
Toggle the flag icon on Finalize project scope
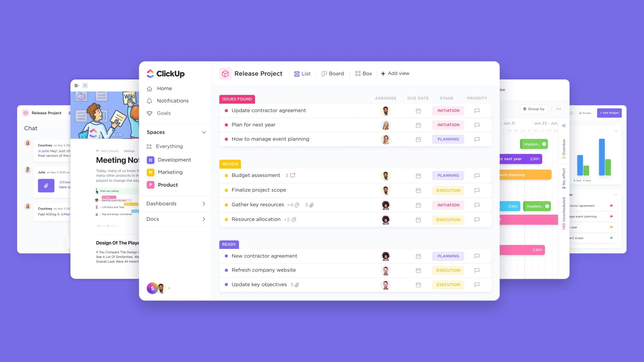477,190
